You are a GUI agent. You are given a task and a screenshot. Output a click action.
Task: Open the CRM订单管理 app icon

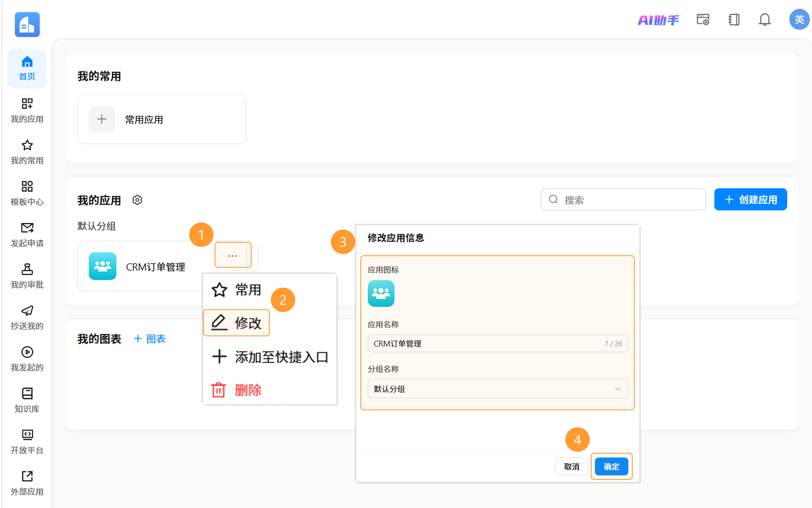tap(102, 266)
